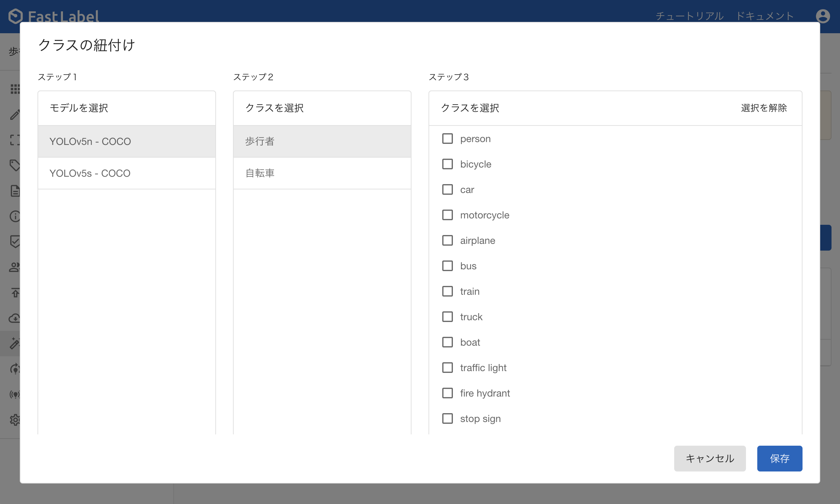Click the blue 保存 button
This screenshot has height=504, width=840.
(x=780, y=458)
